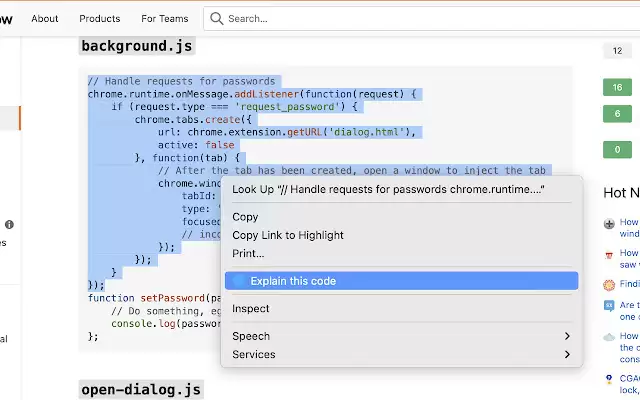640x400 pixels.
Task: Click the gray cloud icon beside 'How the' question
Action: pos(609,337)
